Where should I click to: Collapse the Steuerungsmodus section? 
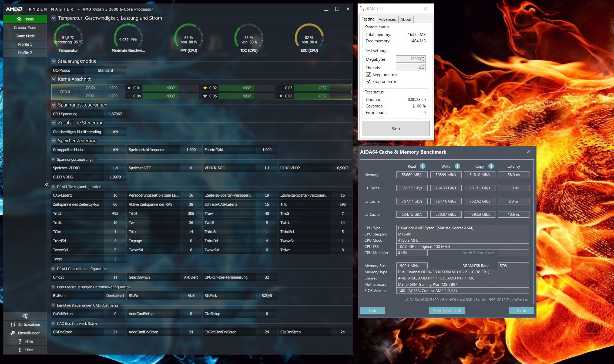point(54,61)
